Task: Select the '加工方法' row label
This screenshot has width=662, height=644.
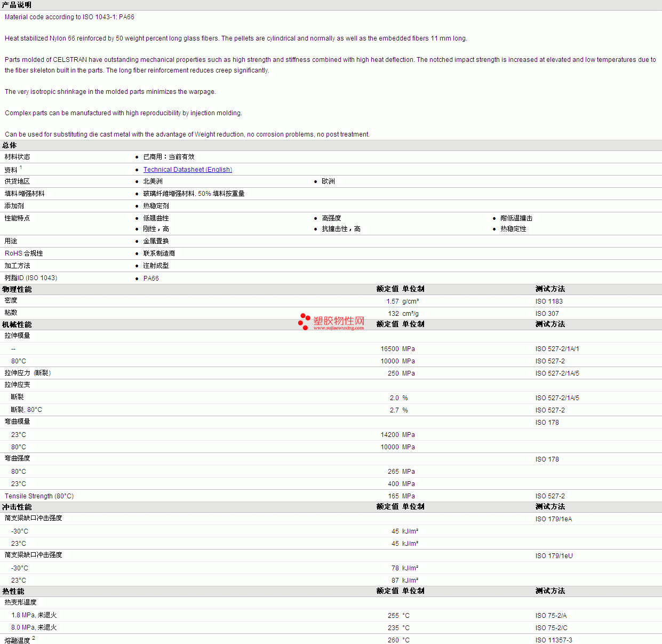Action: point(18,266)
